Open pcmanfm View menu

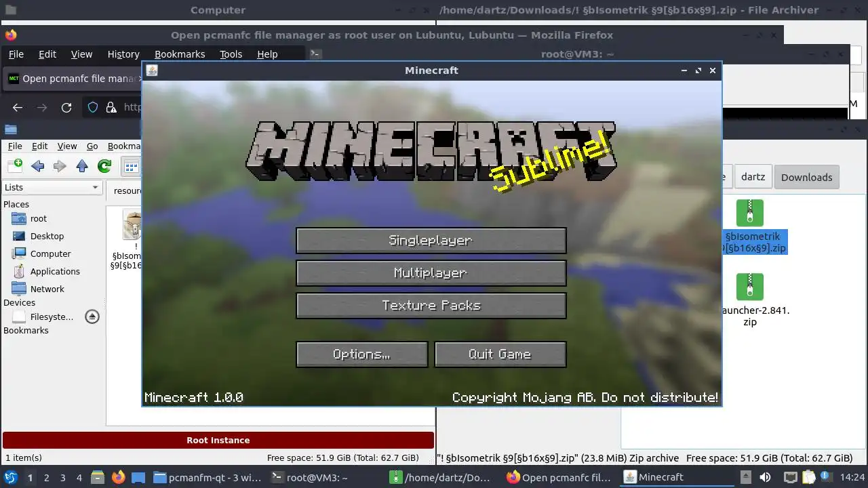67,146
